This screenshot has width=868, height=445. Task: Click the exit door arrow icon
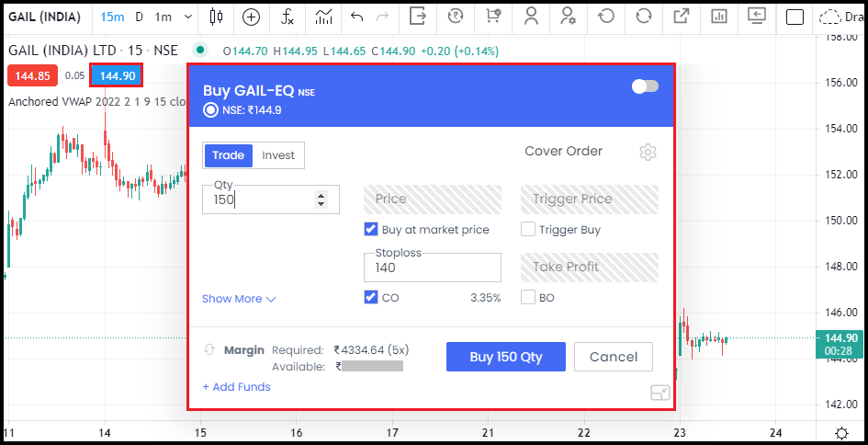[x=418, y=16]
